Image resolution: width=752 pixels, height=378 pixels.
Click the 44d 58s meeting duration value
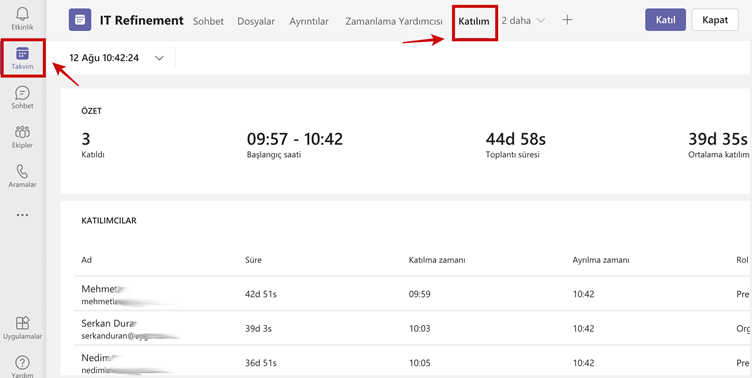coord(516,139)
